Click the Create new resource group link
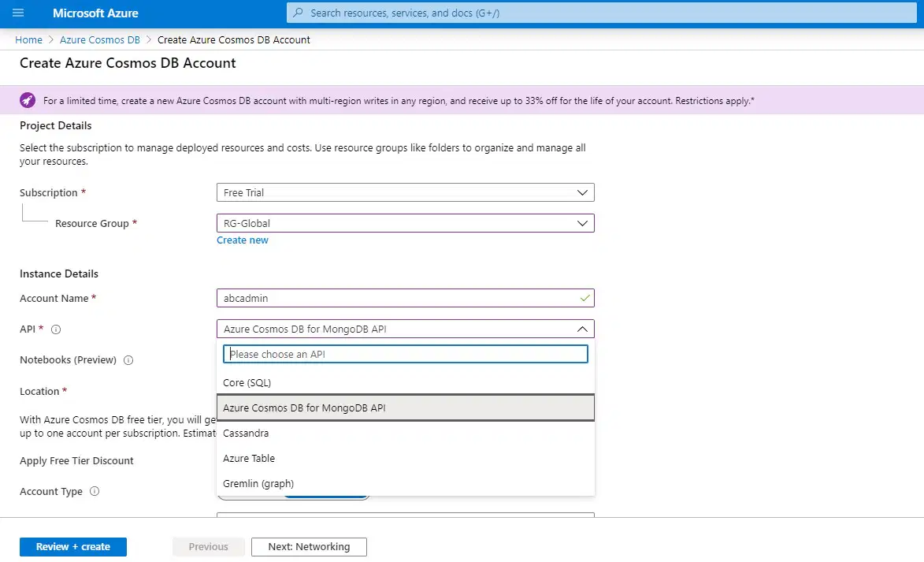 point(242,240)
